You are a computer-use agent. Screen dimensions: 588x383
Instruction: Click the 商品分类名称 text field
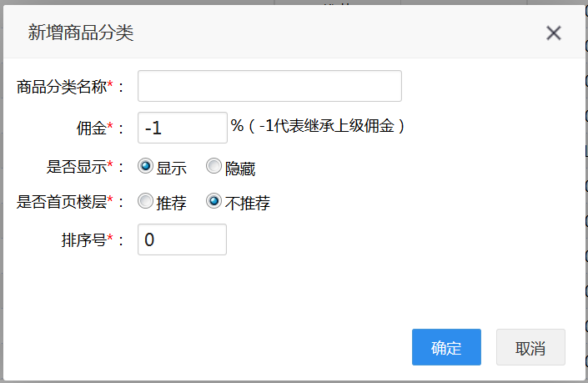pyautogui.click(x=269, y=86)
